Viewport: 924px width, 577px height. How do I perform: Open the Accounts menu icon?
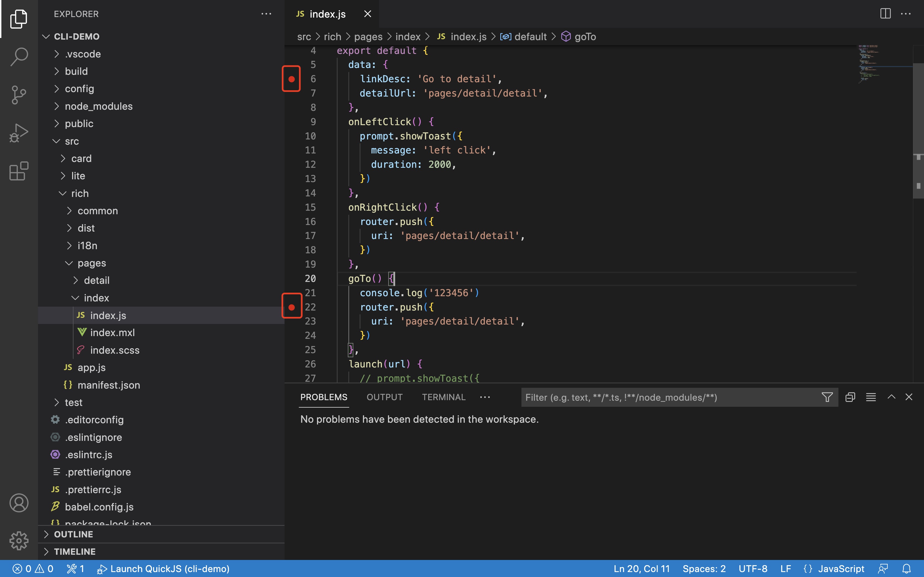(x=19, y=502)
